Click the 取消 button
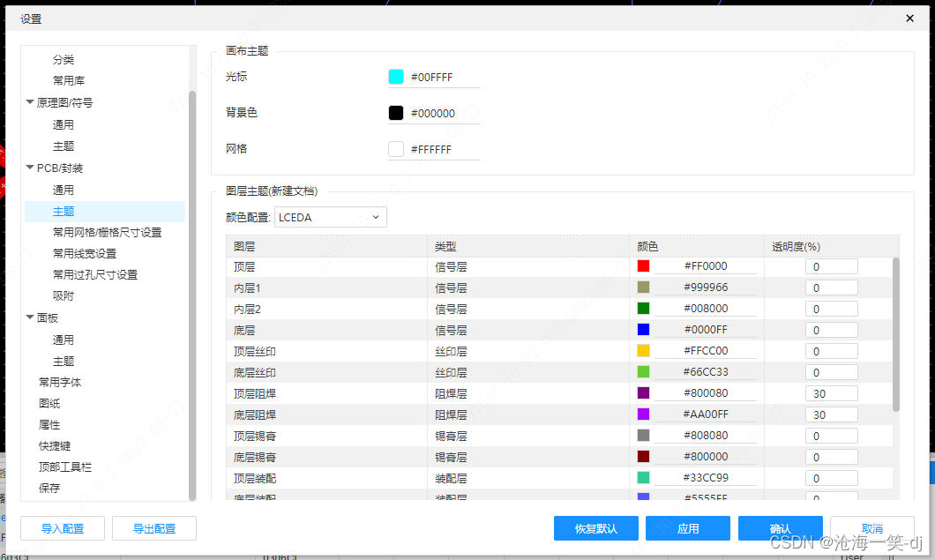This screenshot has width=935, height=560. click(x=872, y=528)
